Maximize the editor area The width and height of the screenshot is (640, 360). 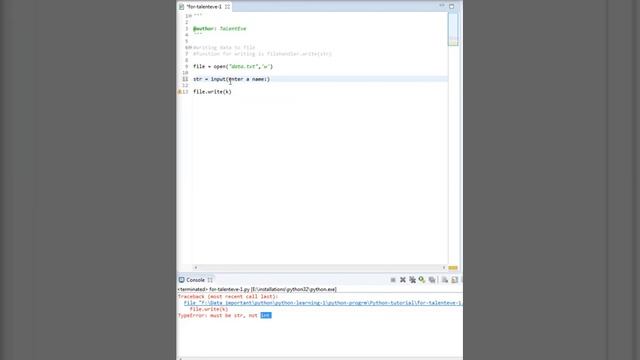pos(451,6)
